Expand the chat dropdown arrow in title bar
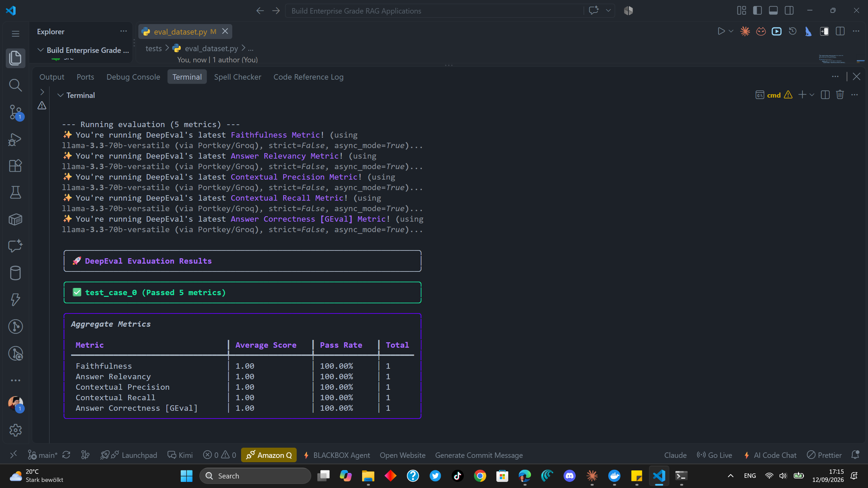The width and height of the screenshot is (868, 488). click(608, 11)
